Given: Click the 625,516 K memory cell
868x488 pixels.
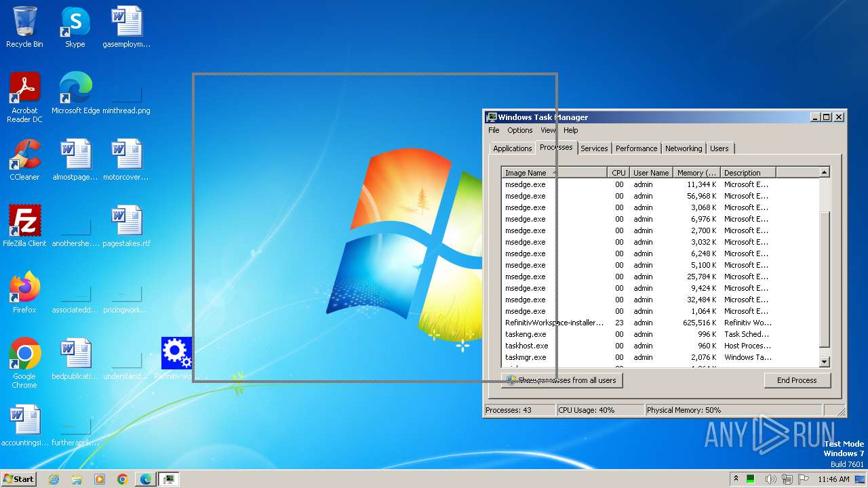Looking at the screenshot, I should [x=700, y=323].
